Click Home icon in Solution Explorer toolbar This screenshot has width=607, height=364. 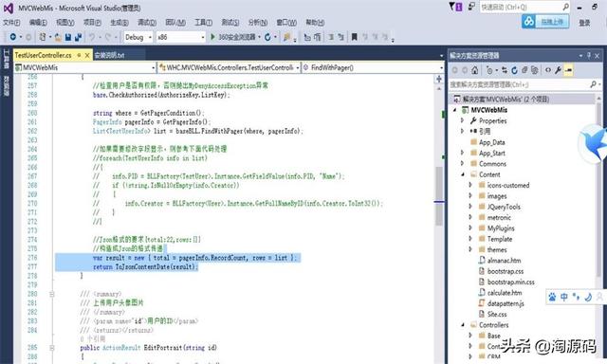point(474,70)
